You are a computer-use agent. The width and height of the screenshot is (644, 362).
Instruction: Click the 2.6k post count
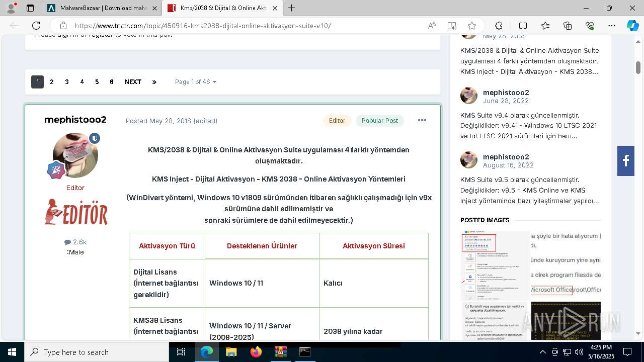(x=75, y=242)
